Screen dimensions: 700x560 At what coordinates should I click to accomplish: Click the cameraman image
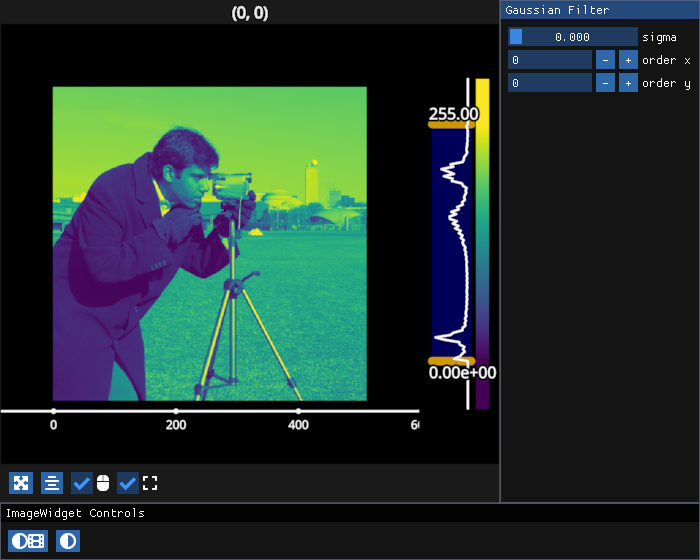click(210, 243)
